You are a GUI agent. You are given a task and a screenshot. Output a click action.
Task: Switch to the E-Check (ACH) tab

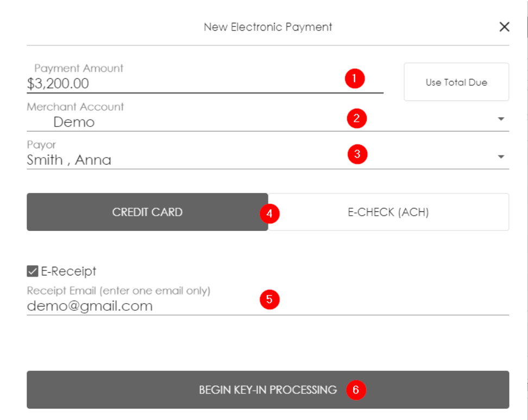point(388,212)
